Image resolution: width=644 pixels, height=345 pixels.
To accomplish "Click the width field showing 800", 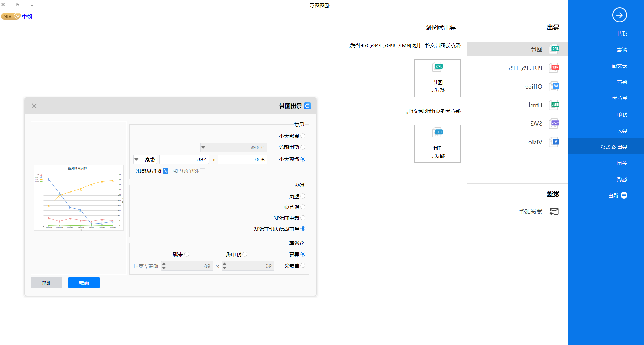I will click(242, 159).
